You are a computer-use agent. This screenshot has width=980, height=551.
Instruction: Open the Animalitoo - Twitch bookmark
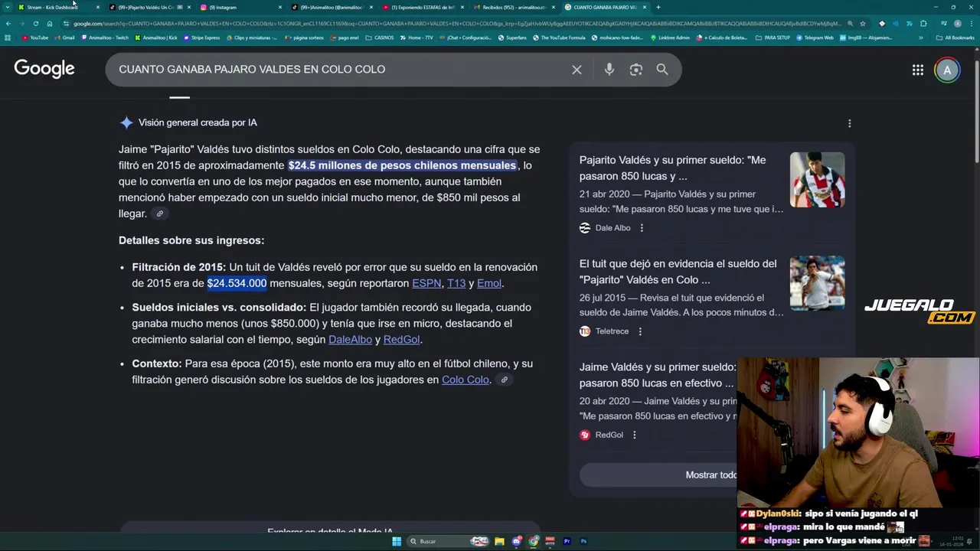pos(105,37)
